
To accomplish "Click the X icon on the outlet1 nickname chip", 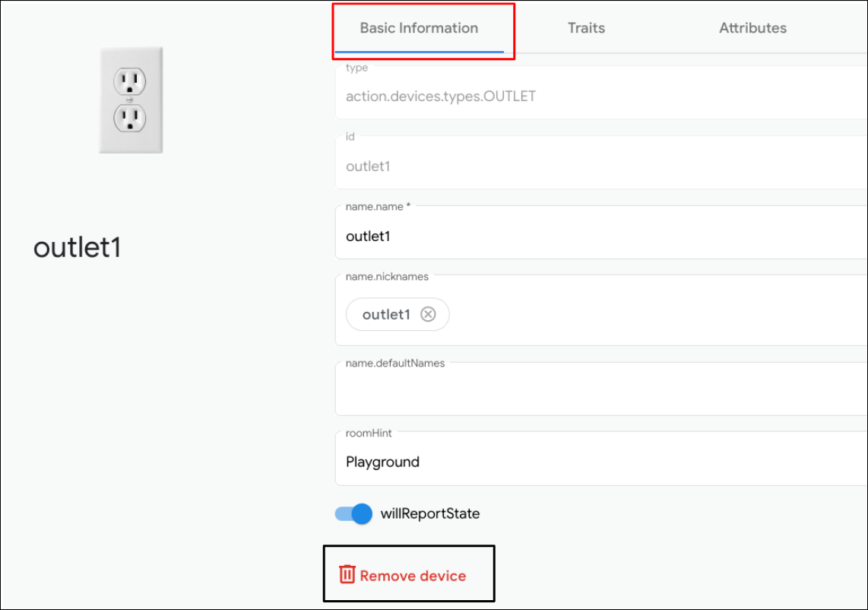I will pyautogui.click(x=428, y=314).
